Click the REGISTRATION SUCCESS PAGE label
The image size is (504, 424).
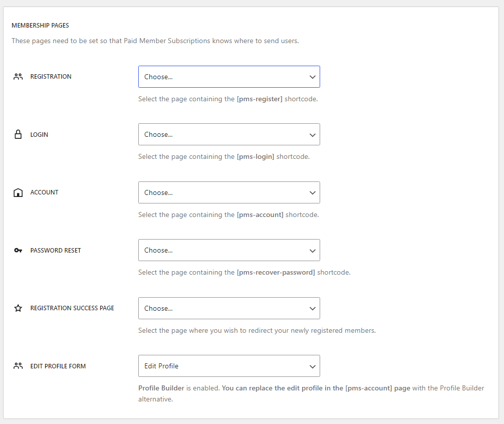72,308
